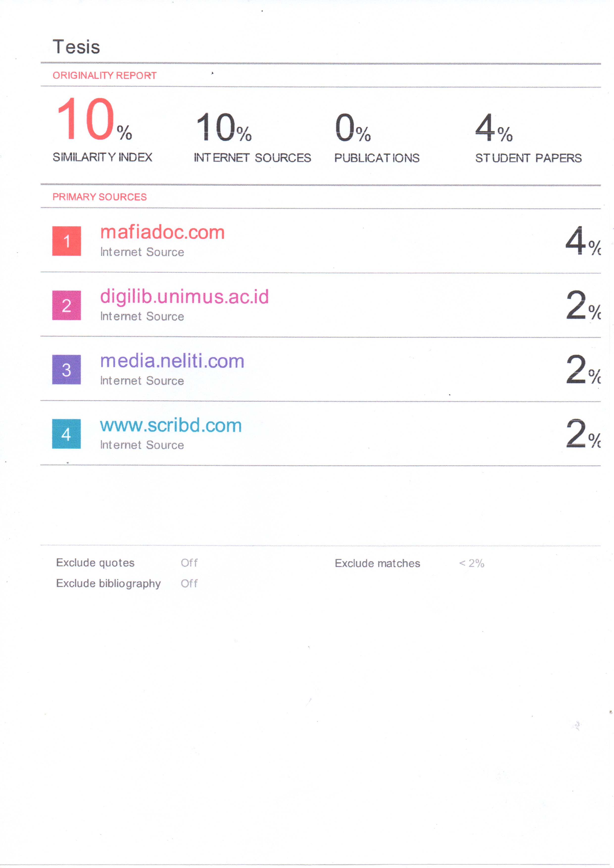Click the red number 1 source badge
Viewport: 614px width, 868px height.
[x=66, y=241]
